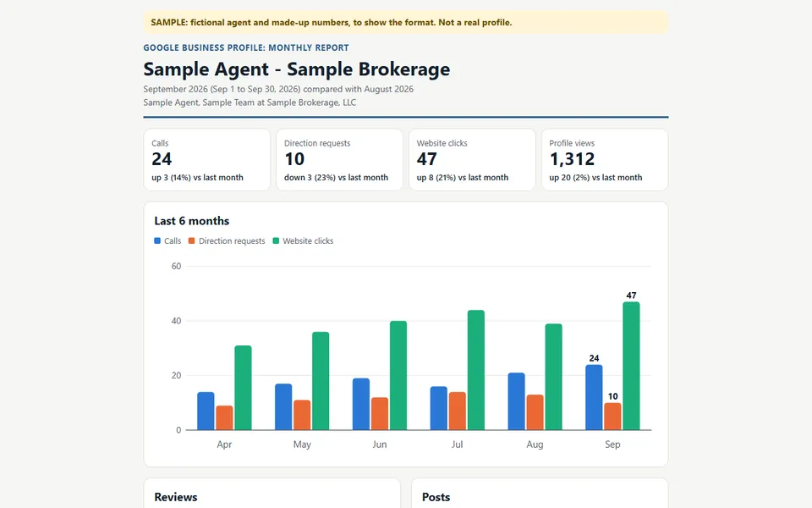Viewport: 812px width, 508px height.
Task: Click the "47" data label above the September bar
Action: [x=631, y=295]
